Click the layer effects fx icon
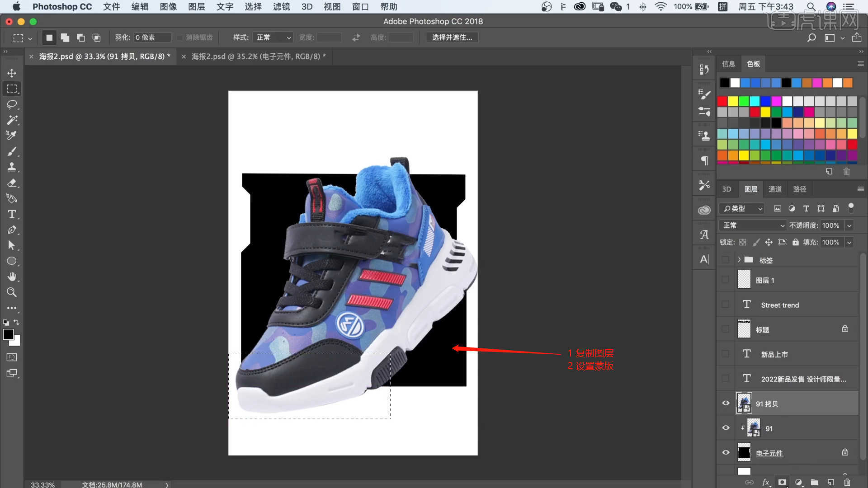The image size is (868, 488). click(766, 482)
